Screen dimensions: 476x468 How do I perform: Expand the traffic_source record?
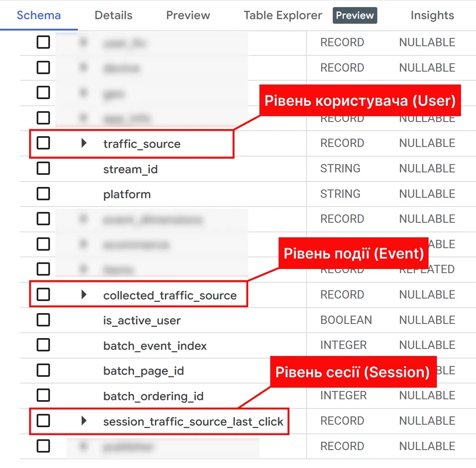tap(84, 143)
